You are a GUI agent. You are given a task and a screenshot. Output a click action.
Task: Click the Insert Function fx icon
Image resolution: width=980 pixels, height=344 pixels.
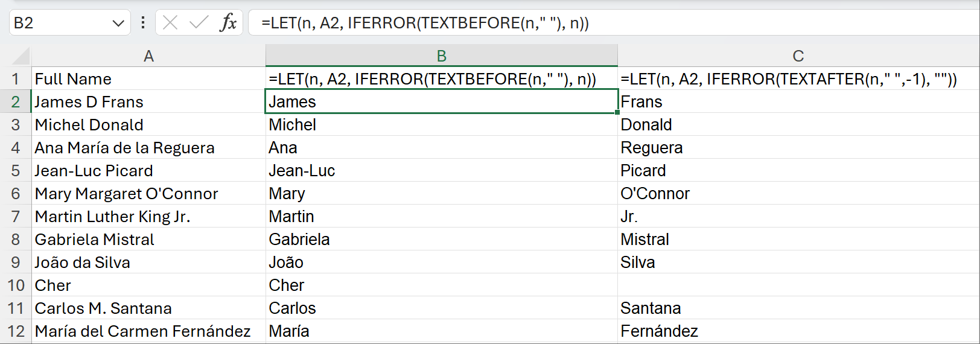[x=228, y=23]
